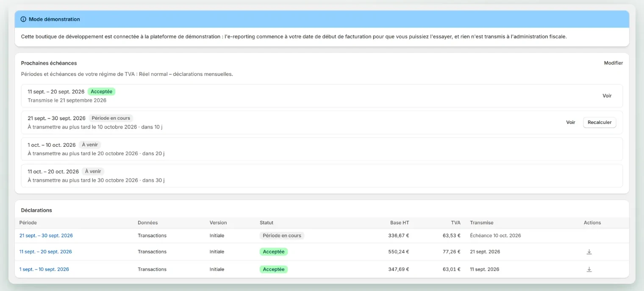Click the Prochaines échéances heading

(49, 63)
